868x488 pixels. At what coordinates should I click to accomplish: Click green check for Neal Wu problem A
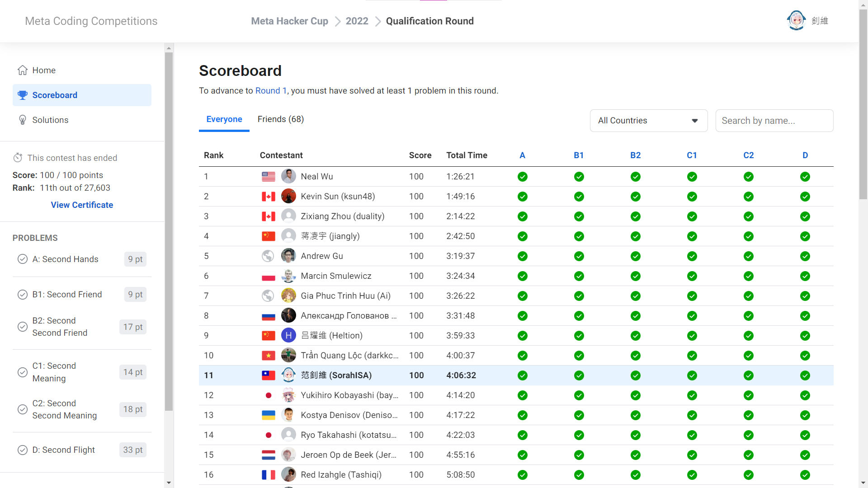click(x=522, y=177)
